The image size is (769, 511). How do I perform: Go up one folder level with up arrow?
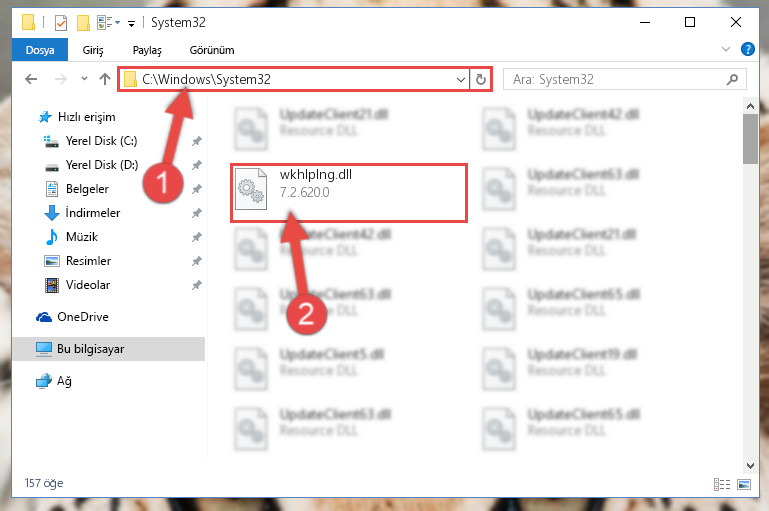[104, 79]
